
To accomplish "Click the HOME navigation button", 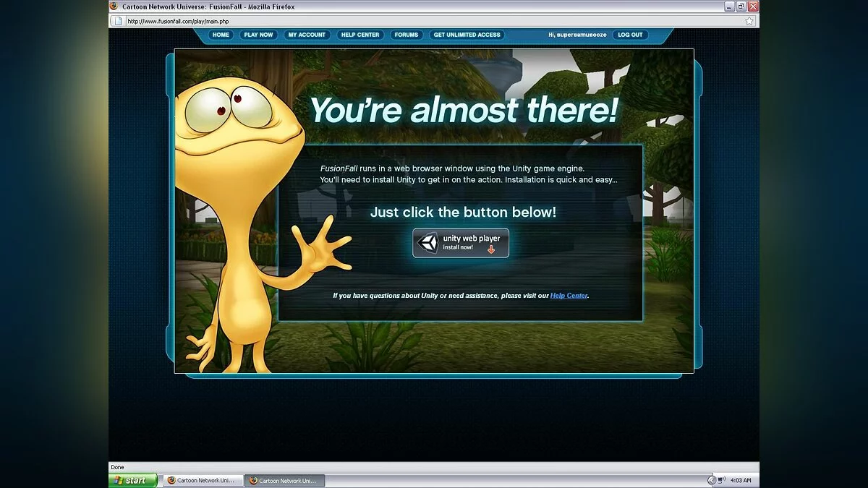I will tap(221, 35).
